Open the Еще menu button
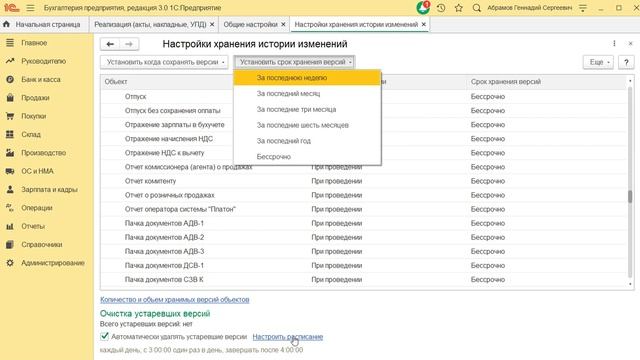The height and width of the screenshot is (360, 640). tap(598, 62)
